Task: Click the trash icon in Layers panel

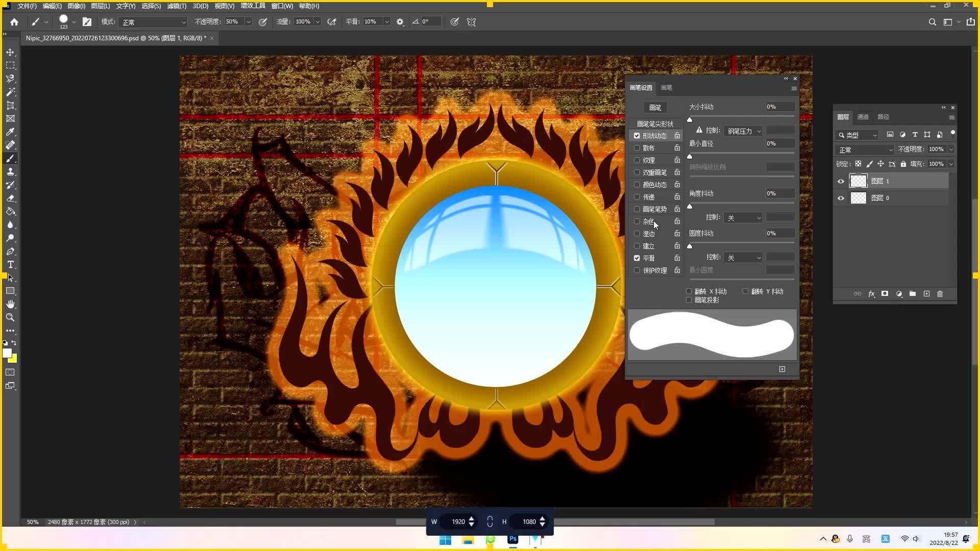Action: 940,294
